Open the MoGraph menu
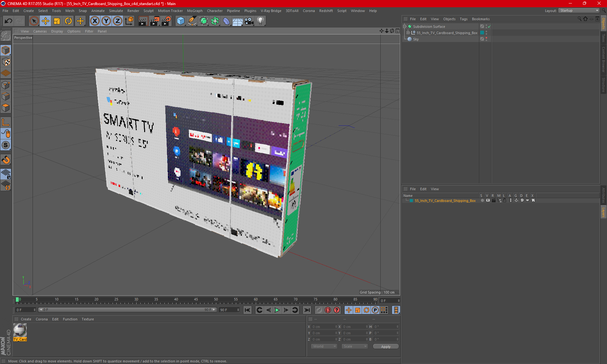The width and height of the screenshot is (607, 364). pos(195,11)
